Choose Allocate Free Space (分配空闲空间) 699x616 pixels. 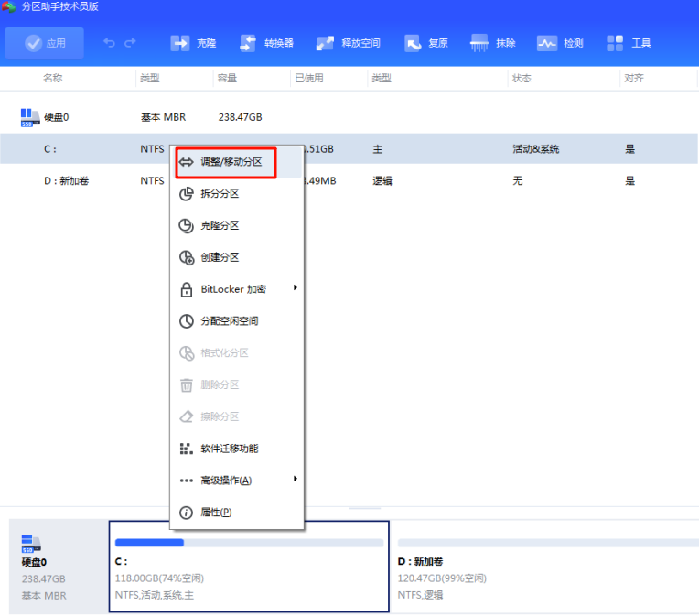click(229, 321)
